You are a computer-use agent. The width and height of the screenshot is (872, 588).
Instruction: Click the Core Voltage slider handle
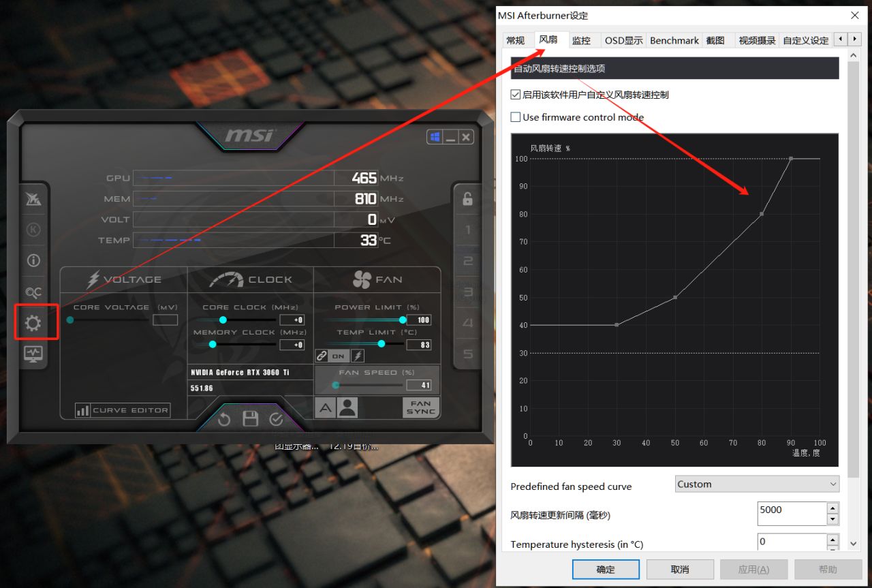click(70, 320)
